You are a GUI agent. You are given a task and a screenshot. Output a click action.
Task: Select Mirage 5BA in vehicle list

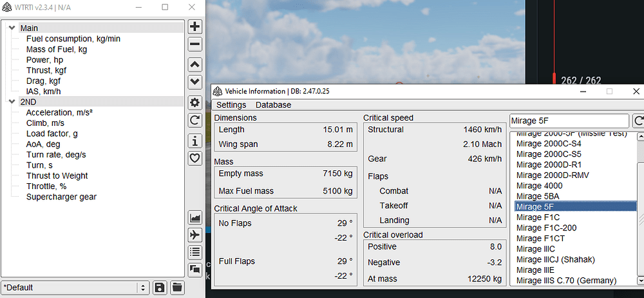[x=537, y=196]
